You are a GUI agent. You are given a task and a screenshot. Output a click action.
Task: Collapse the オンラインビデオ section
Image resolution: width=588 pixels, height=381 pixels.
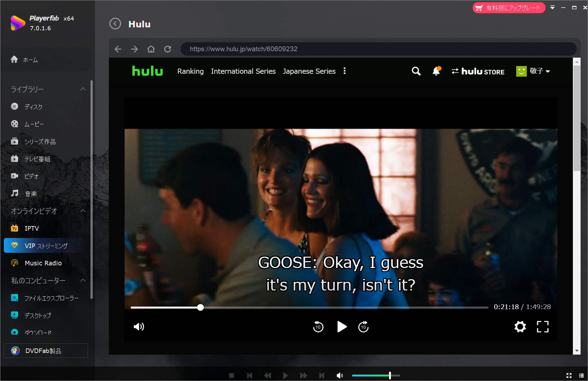(83, 211)
